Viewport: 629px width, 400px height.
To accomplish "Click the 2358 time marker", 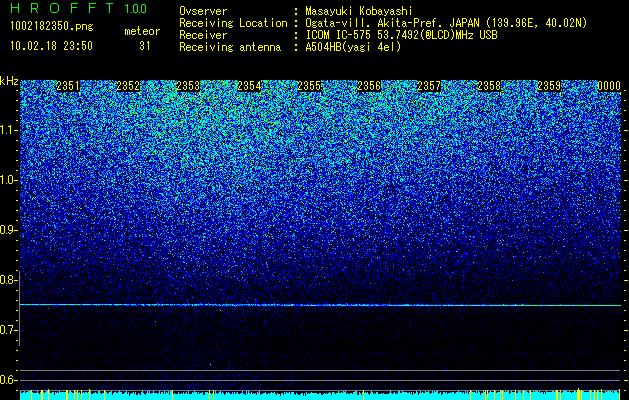I will pyautogui.click(x=489, y=86).
